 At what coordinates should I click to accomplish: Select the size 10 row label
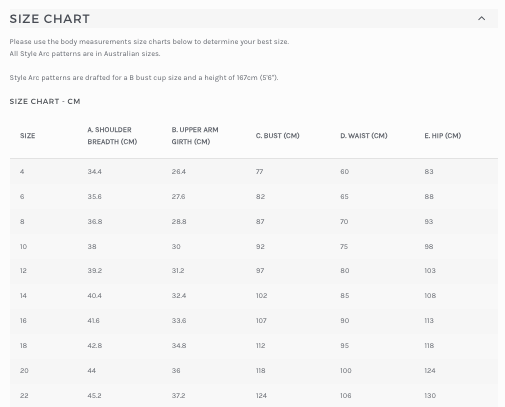point(23,247)
